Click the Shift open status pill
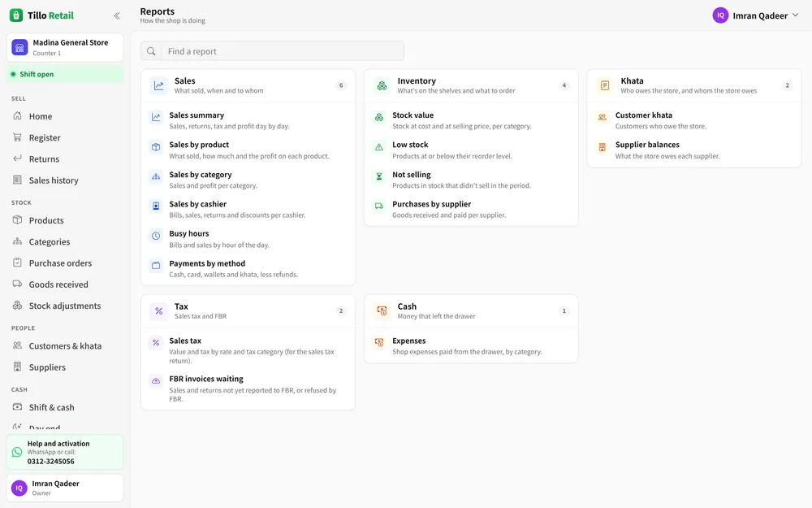The image size is (812, 508). point(65,74)
